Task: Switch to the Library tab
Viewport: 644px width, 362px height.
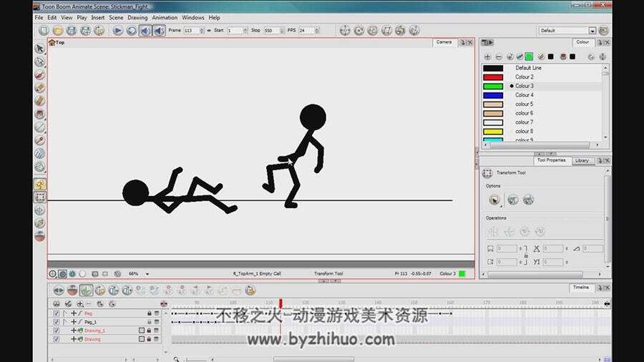Action: click(582, 161)
